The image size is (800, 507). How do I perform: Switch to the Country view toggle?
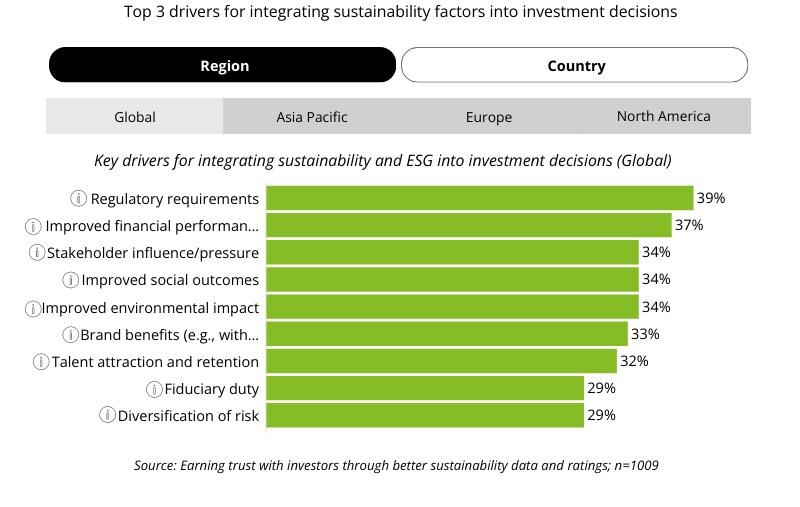(575, 66)
